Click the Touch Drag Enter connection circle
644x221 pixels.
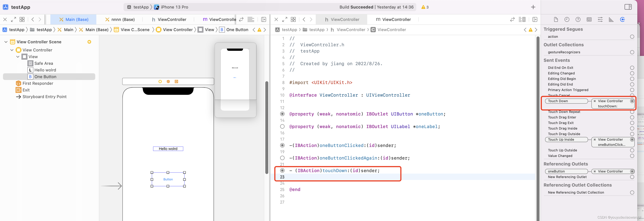pyautogui.click(x=632, y=117)
